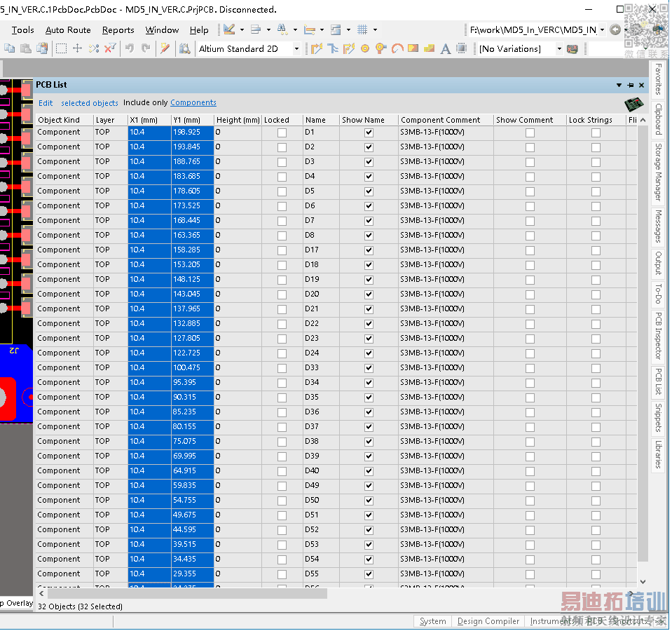Click the Grids toolbar icon
This screenshot has height=631, width=672.
(362, 30)
